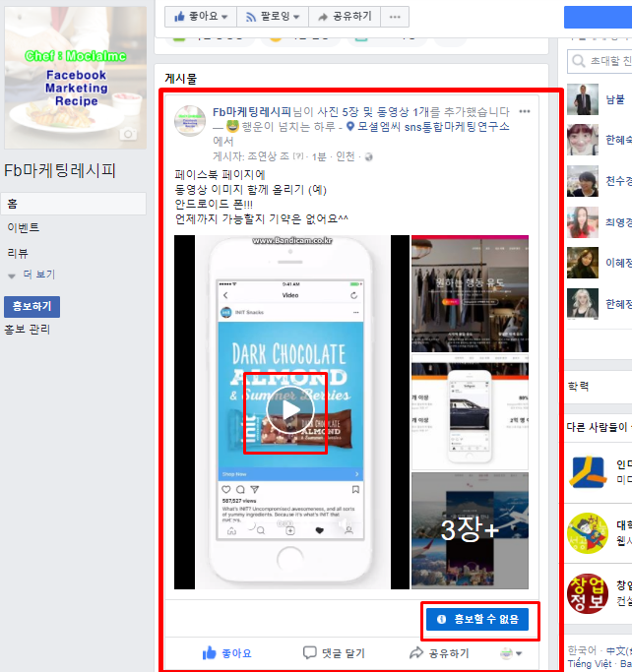Click the 최영 friend profile picture

point(582,222)
